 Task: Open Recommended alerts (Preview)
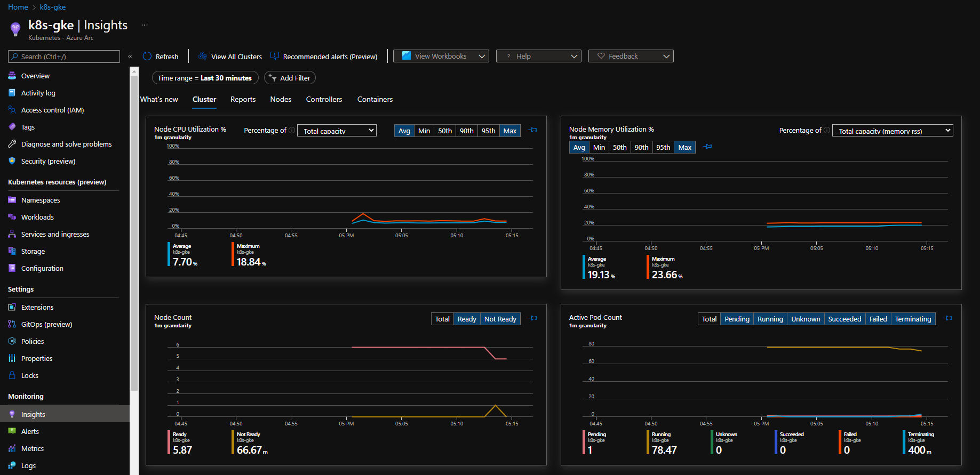324,57
